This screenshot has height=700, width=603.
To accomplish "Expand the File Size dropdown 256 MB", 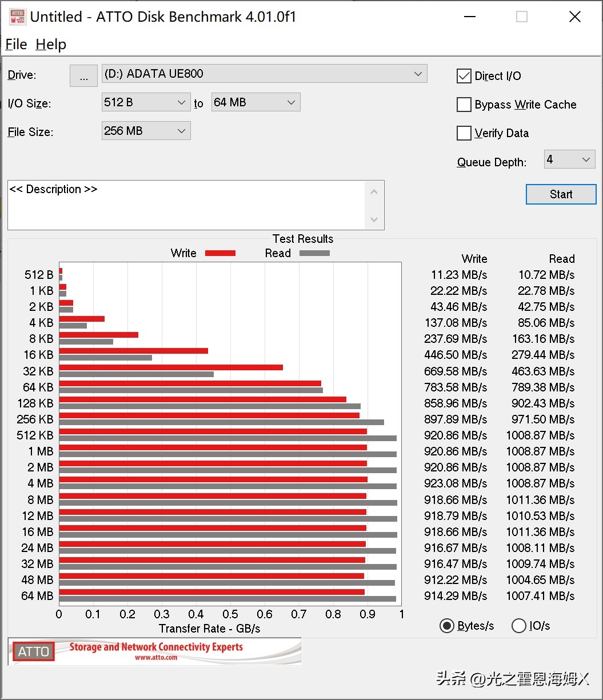I will pos(146,131).
